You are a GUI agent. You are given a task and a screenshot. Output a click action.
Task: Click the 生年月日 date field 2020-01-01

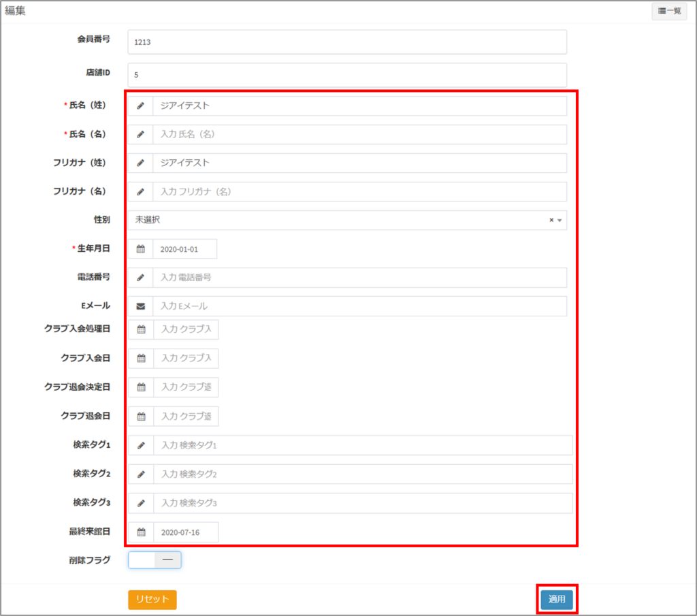tap(184, 249)
